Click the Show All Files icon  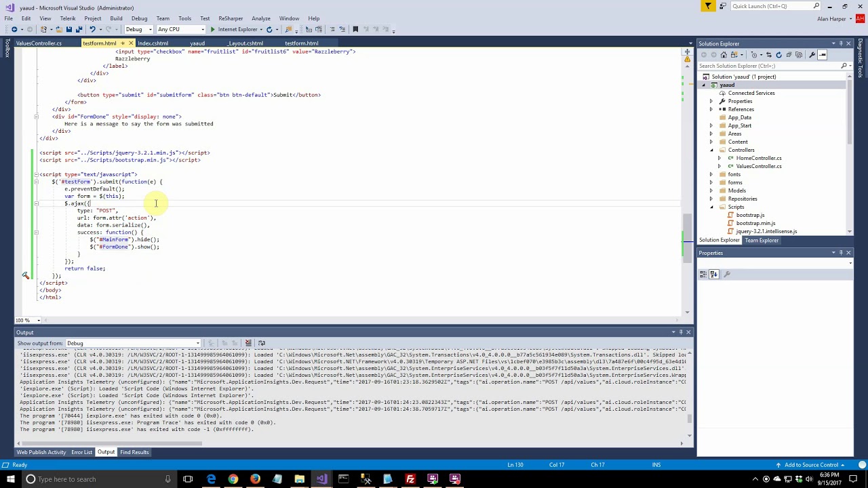[x=797, y=55]
